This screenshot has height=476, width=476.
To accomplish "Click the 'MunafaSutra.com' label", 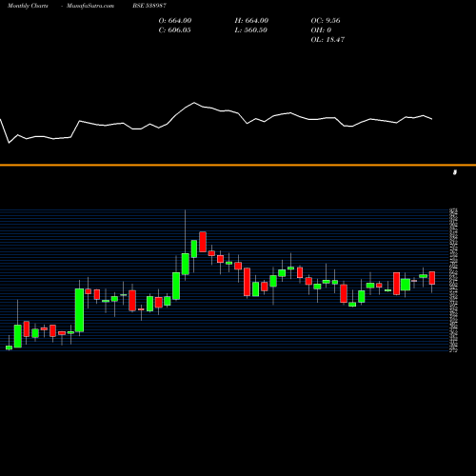I will coord(90,6).
